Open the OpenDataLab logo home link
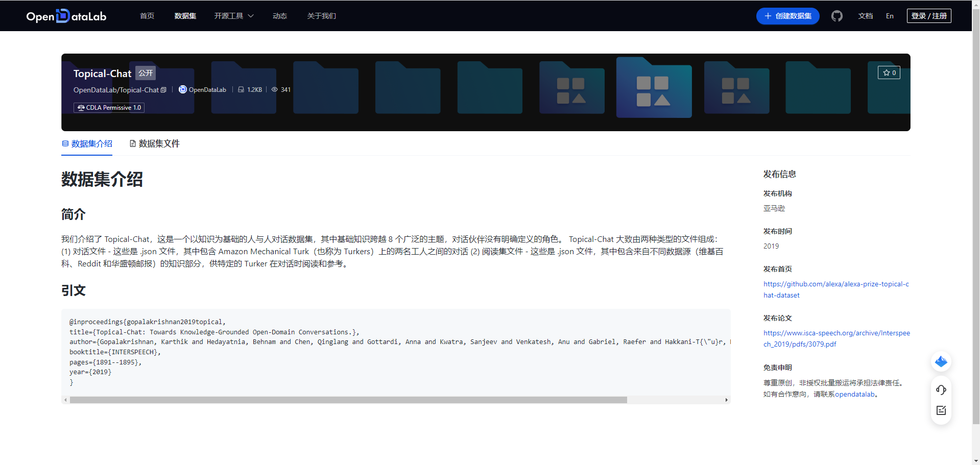Image resolution: width=980 pixels, height=465 pixels. click(x=66, y=16)
